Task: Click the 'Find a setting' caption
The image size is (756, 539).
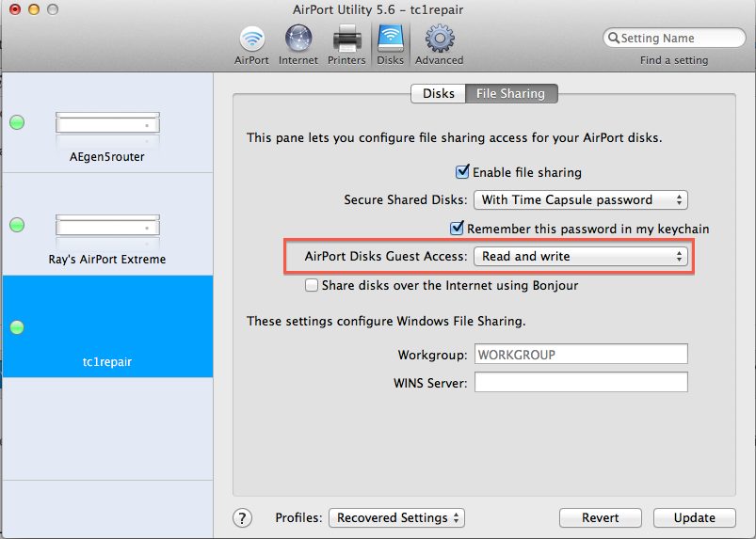Action: [674, 60]
